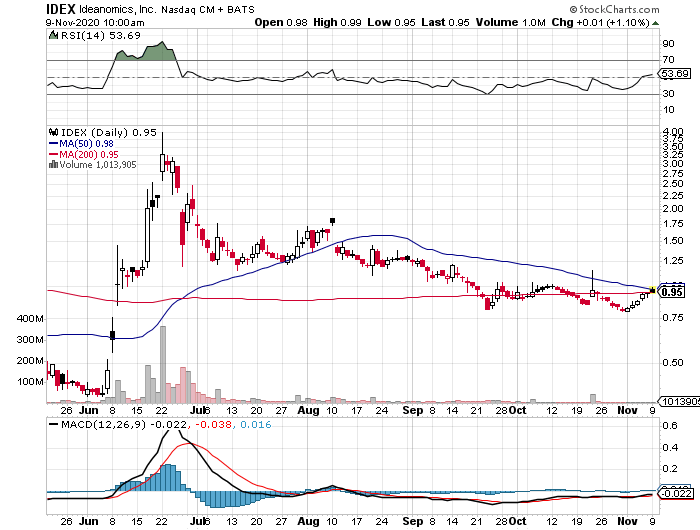Viewport: 700px width, 530px height.
Task: Click the MACD 0.2 scale label
Action: (x=670, y=469)
